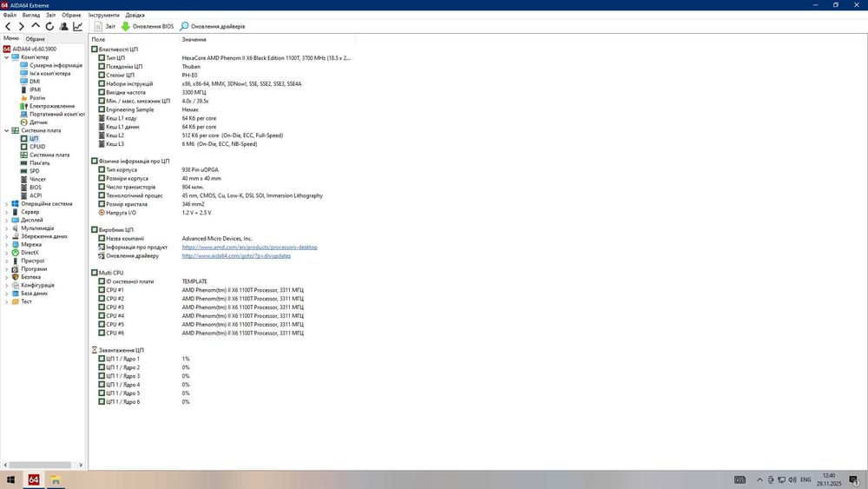The width and height of the screenshot is (868, 489).
Task: Open the Windows Start button
Action: pyautogui.click(x=10, y=479)
